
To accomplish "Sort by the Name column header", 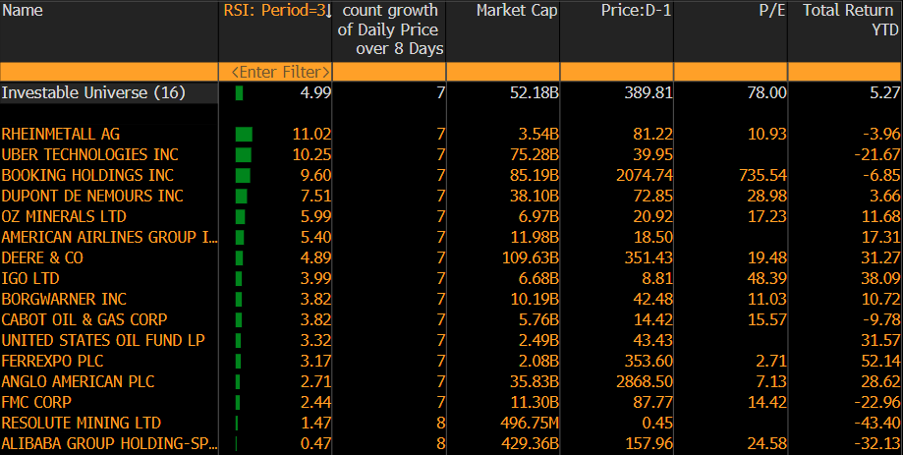I will point(22,10).
